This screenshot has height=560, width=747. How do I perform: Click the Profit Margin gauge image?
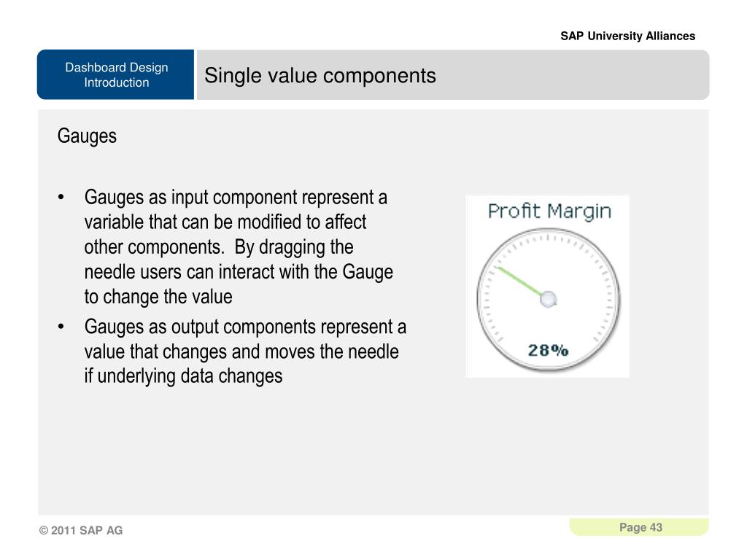coord(547,286)
